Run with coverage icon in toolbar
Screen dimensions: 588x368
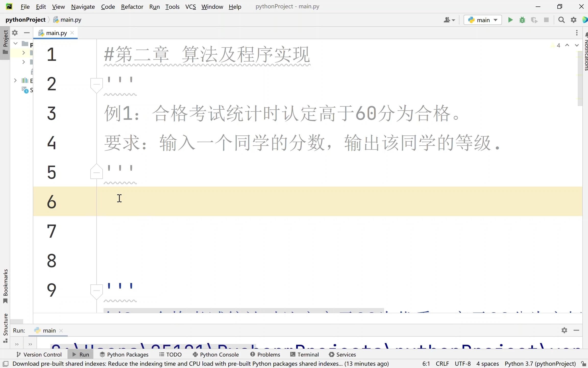pyautogui.click(x=534, y=20)
